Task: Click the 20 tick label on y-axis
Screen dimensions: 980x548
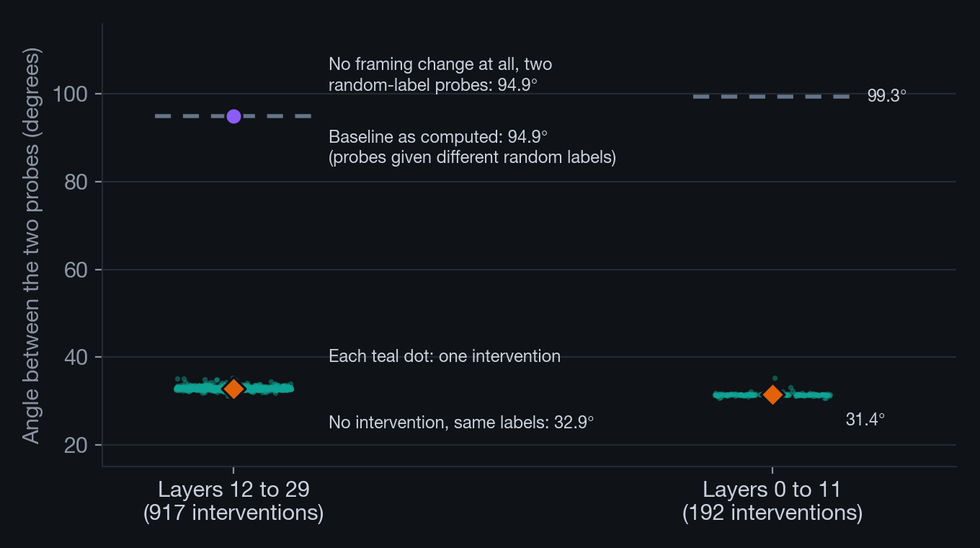Action: (x=77, y=445)
